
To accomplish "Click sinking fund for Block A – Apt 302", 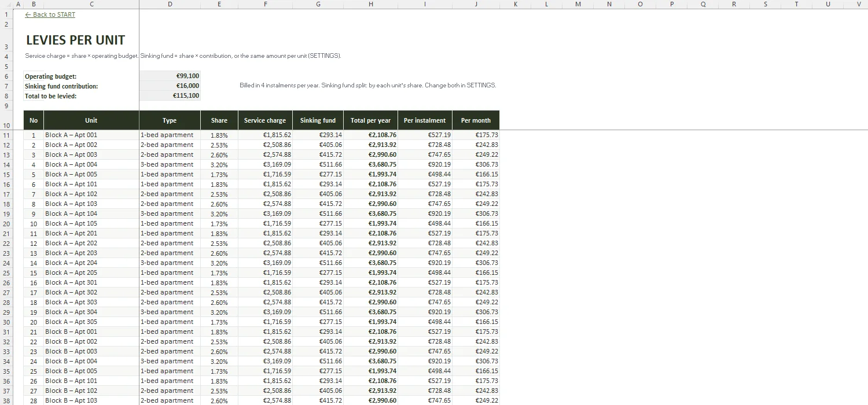I will (x=318, y=292).
